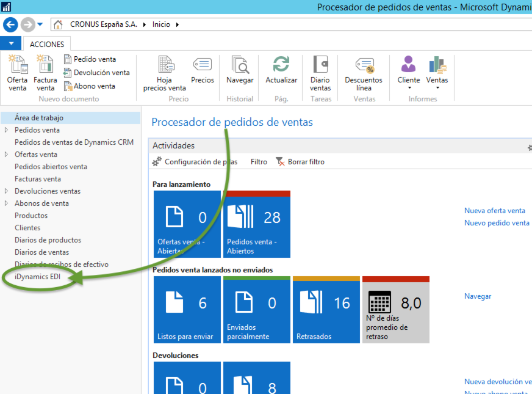Expand the Ofertas venta tree node
The height and width of the screenshot is (394, 532).
6,154
